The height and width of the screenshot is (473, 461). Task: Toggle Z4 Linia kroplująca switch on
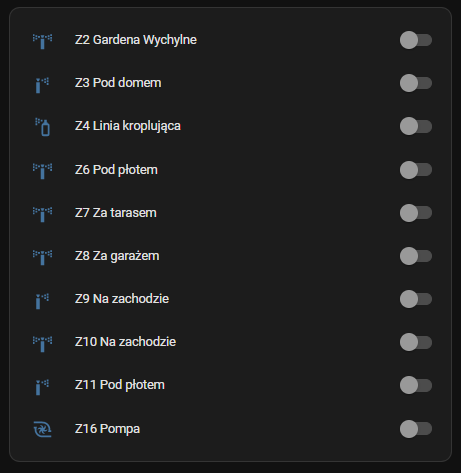(416, 126)
